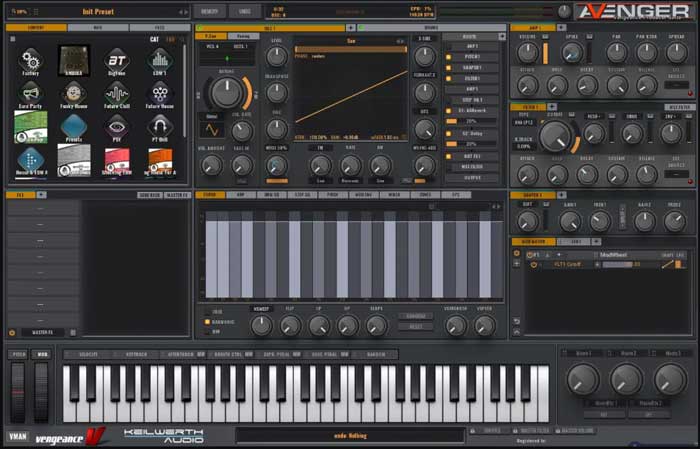Screen dimensions: 700x449
Task: Add a new Filter module tab
Action: pos(552,107)
